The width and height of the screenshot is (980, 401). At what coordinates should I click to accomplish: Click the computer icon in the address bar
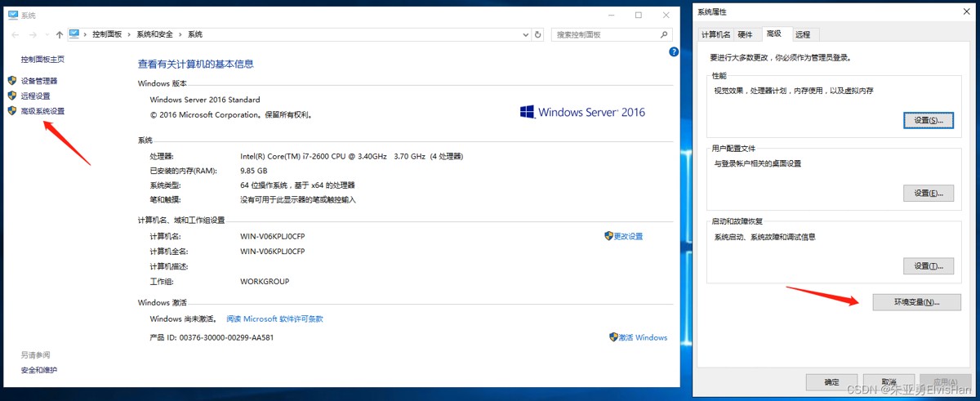[75, 34]
